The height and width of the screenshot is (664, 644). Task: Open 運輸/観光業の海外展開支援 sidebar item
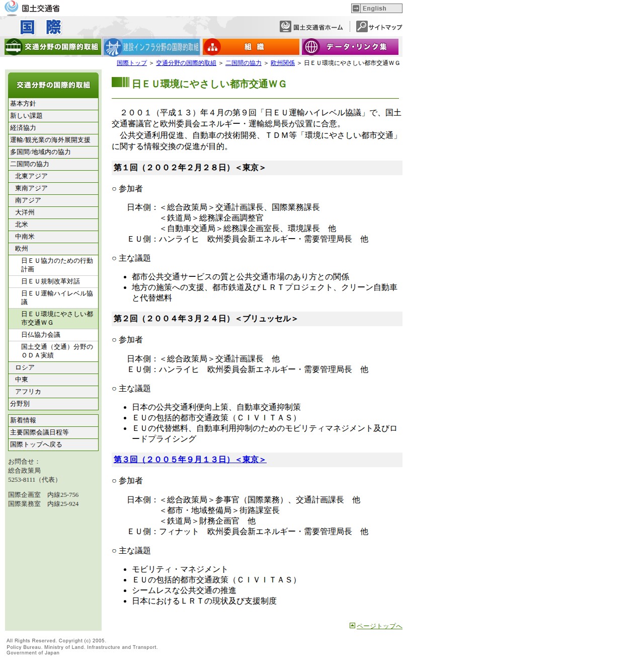pos(53,140)
